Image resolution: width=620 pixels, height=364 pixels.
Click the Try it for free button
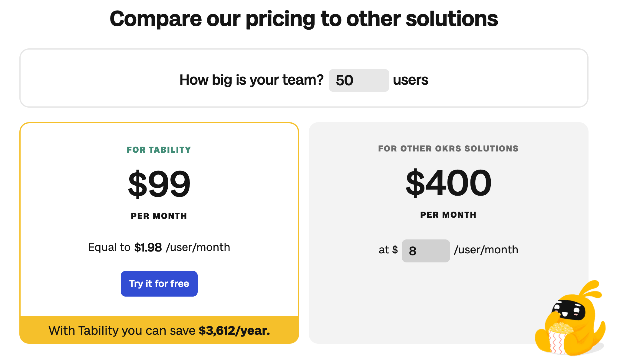point(159,284)
